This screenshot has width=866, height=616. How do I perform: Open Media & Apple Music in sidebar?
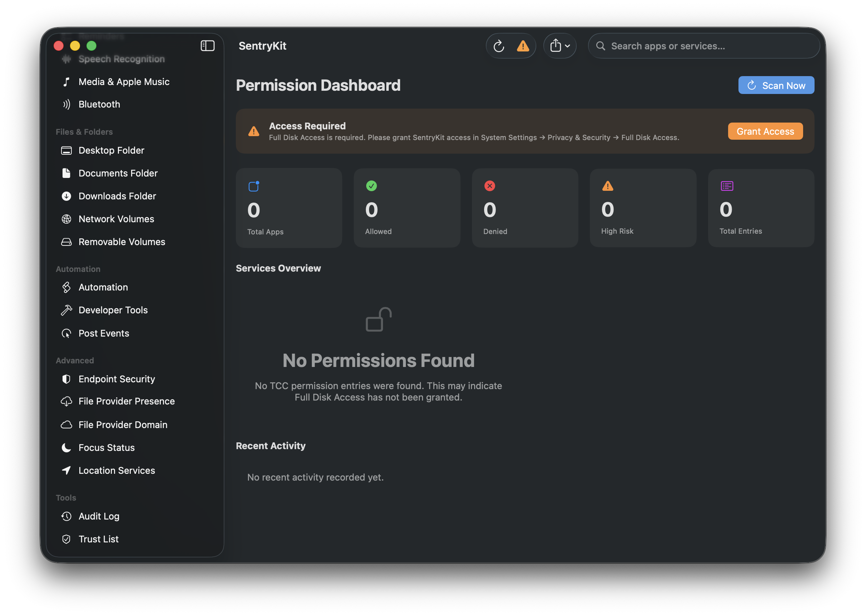(x=135, y=82)
